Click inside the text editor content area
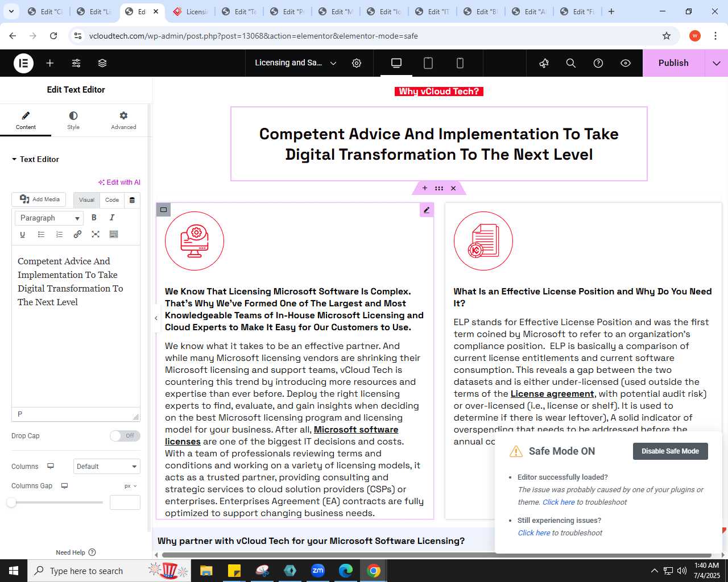 [x=76, y=327]
